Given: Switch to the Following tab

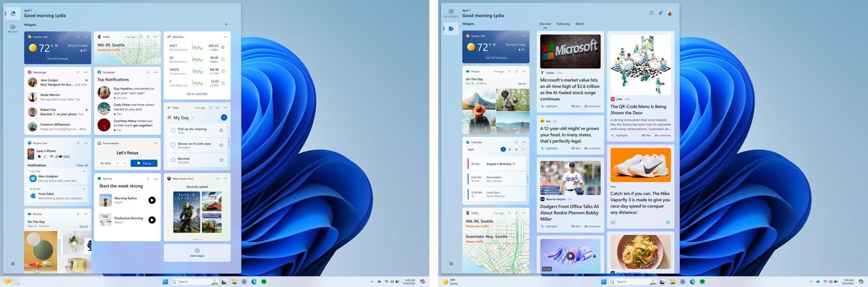Looking at the screenshot, I should click(x=563, y=24).
